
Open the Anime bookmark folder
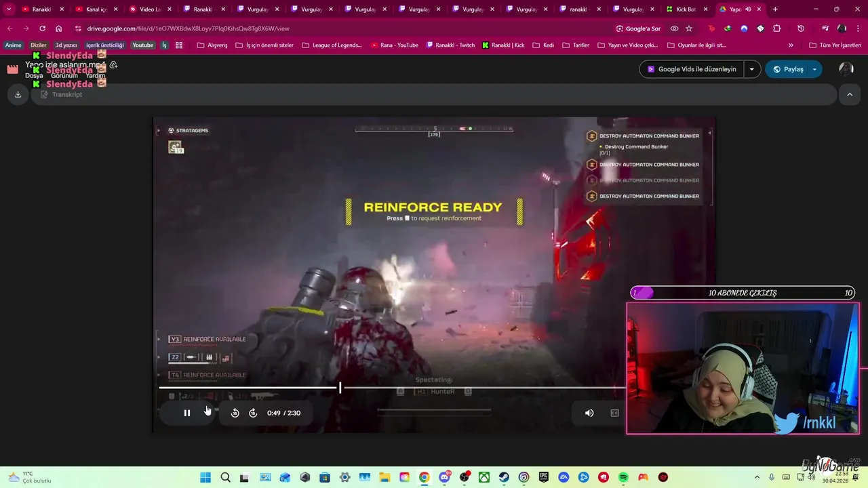pos(14,45)
